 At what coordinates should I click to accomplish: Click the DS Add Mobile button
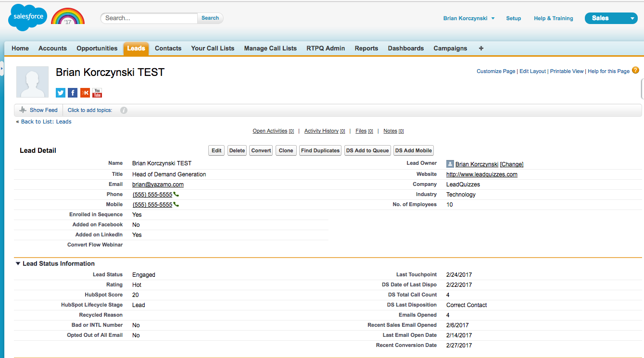pos(414,151)
